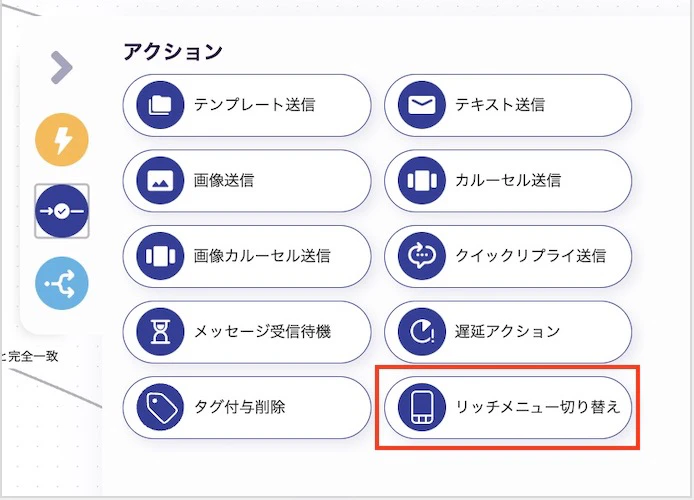The height and width of the screenshot is (500, 694).
Task: Click the envelope icon for テキスト送信
Action: pyautogui.click(x=421, y=105)
